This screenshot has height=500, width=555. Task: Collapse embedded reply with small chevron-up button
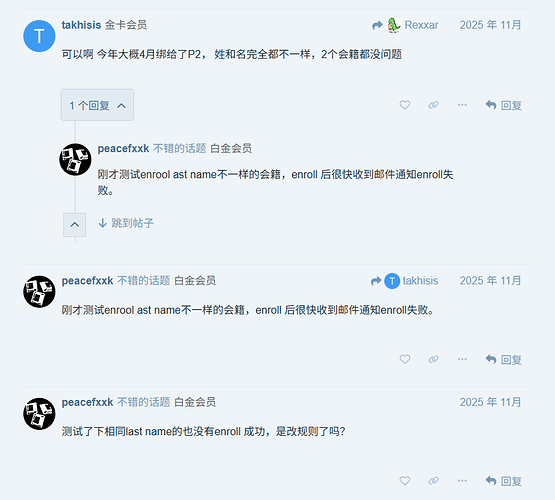74,225
